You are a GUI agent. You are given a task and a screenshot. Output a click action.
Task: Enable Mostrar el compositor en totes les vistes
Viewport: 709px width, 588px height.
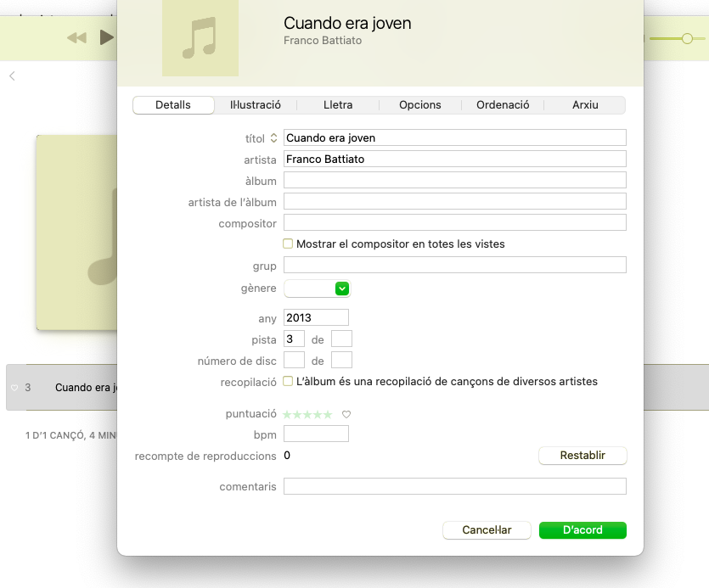pos(289,244)
